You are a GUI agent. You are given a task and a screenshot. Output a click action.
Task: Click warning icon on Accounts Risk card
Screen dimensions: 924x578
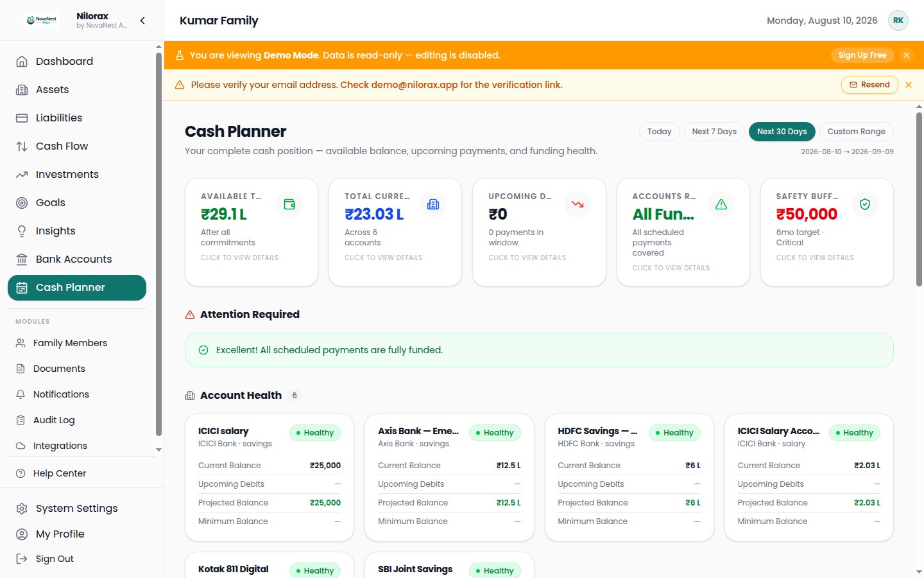click(721, 204)
